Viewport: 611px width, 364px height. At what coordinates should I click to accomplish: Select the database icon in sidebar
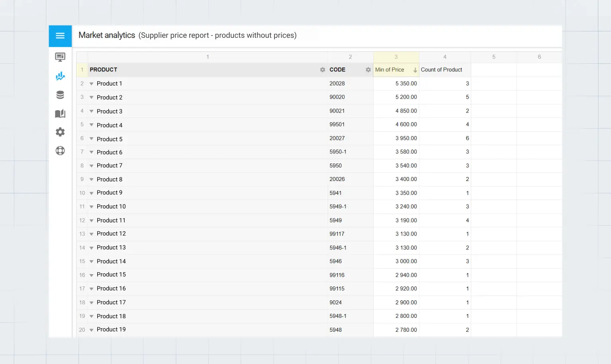[60, 95]
